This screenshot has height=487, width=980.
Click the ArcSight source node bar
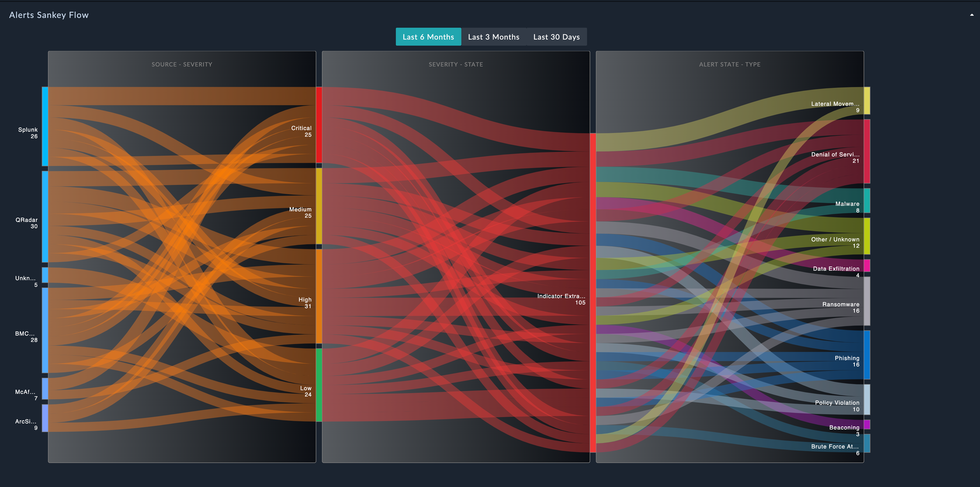45,418
